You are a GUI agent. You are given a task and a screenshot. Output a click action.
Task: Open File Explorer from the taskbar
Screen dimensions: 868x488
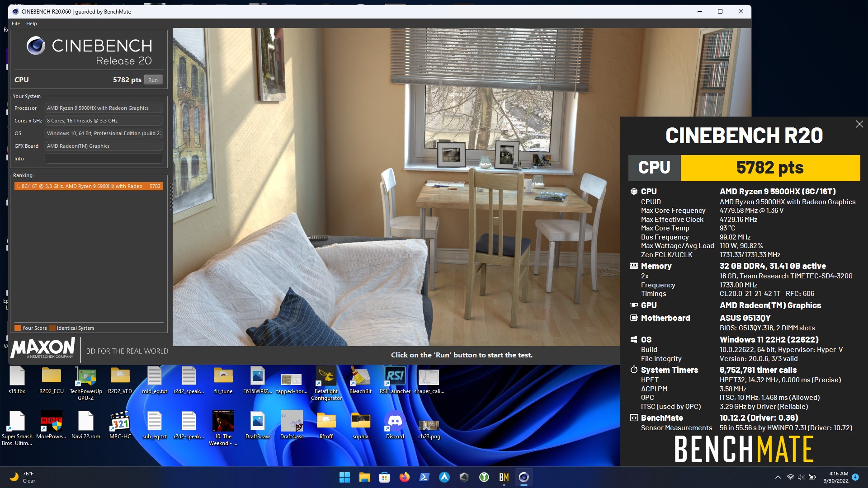[365, 477]
